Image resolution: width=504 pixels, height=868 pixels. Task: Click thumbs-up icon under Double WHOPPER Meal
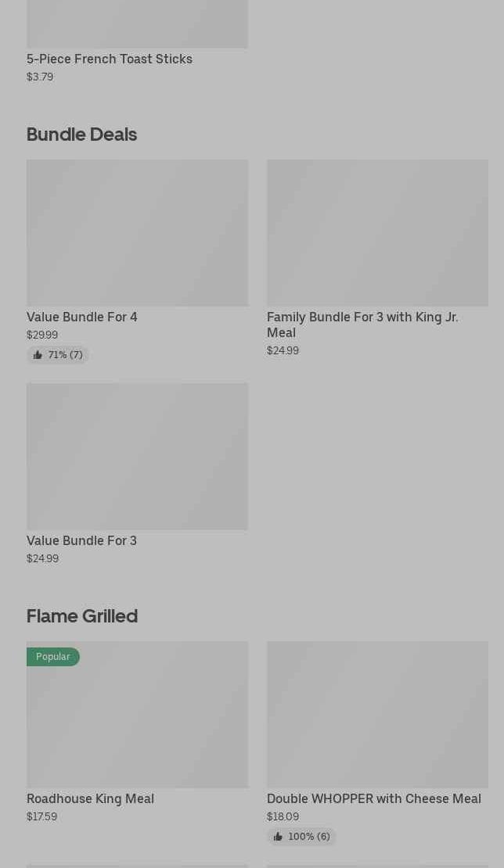[278, 837]
